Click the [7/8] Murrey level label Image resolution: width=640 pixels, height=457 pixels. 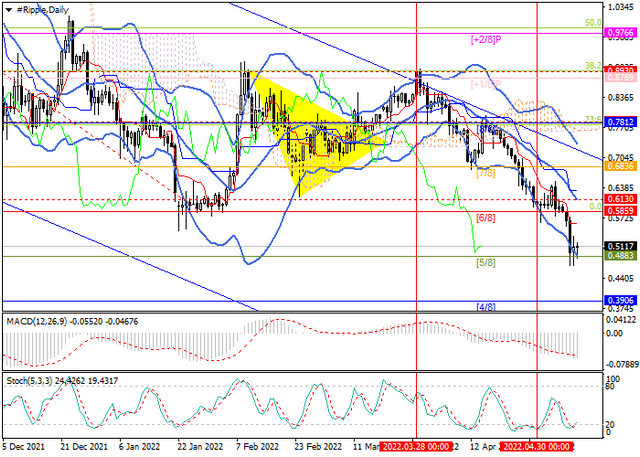[486, 173]
